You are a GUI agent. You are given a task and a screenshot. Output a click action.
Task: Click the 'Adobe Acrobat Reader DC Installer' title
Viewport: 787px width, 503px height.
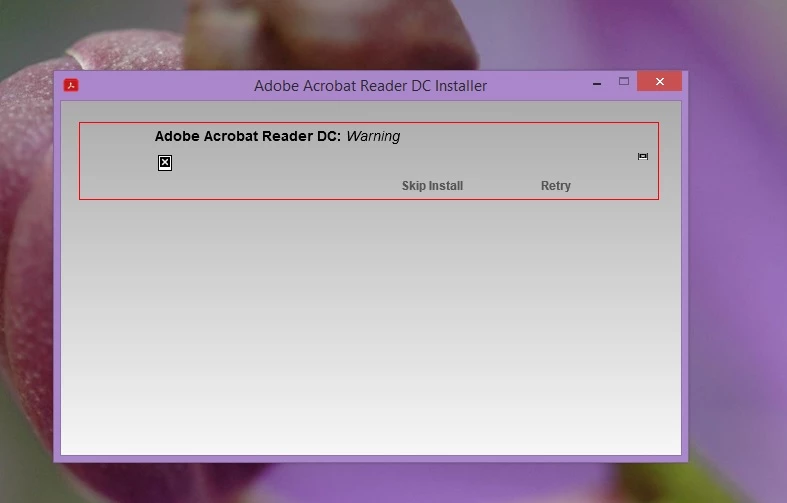[370, 86]
